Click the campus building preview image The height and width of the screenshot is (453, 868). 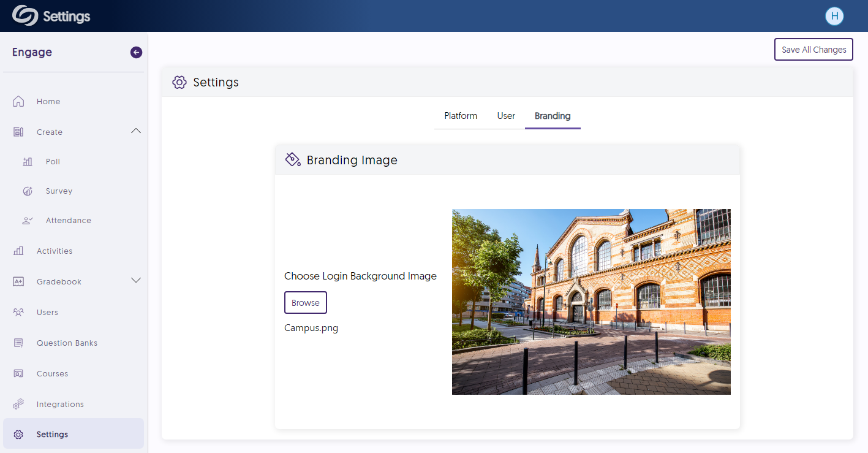tap(591, 302)
